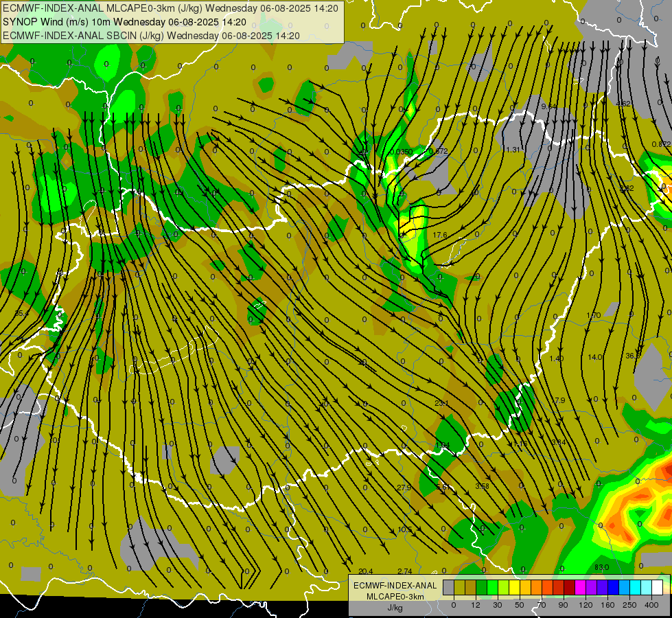Click the 12 tick label on color scale
Image resolution: width=672 pixels, height=618 pixels.
pos(476,605)
